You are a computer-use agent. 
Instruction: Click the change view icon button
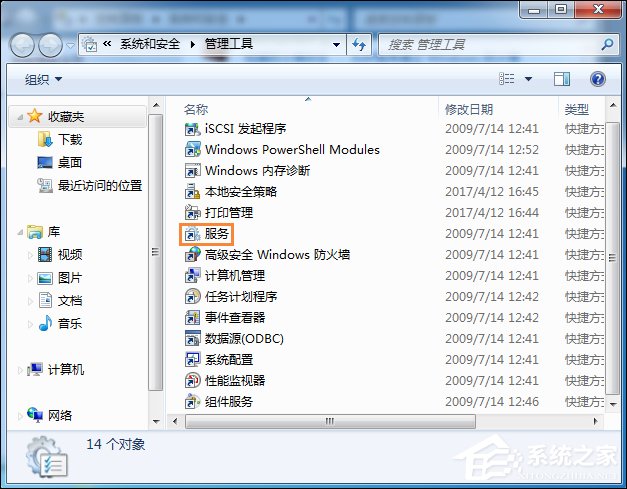pos(507,79)
